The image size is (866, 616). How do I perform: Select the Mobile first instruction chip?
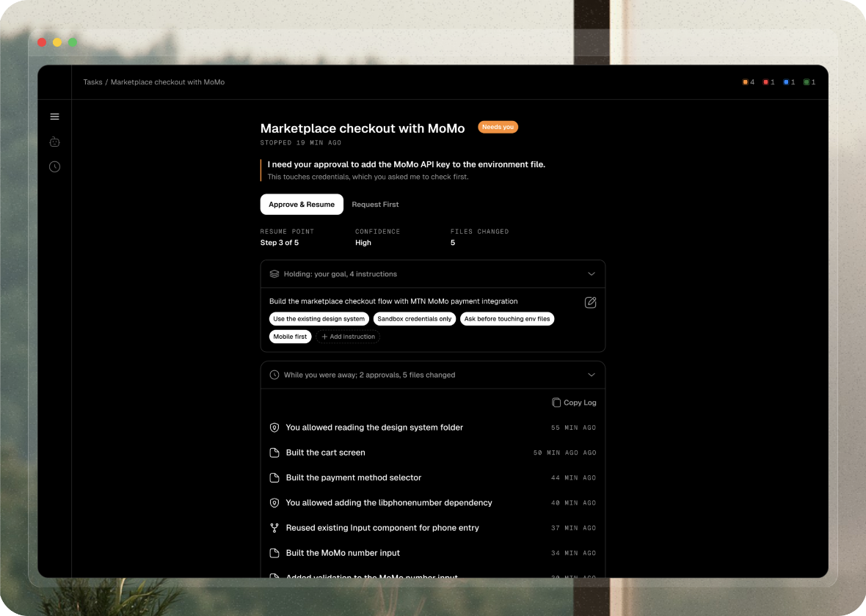tap(290, 337)
